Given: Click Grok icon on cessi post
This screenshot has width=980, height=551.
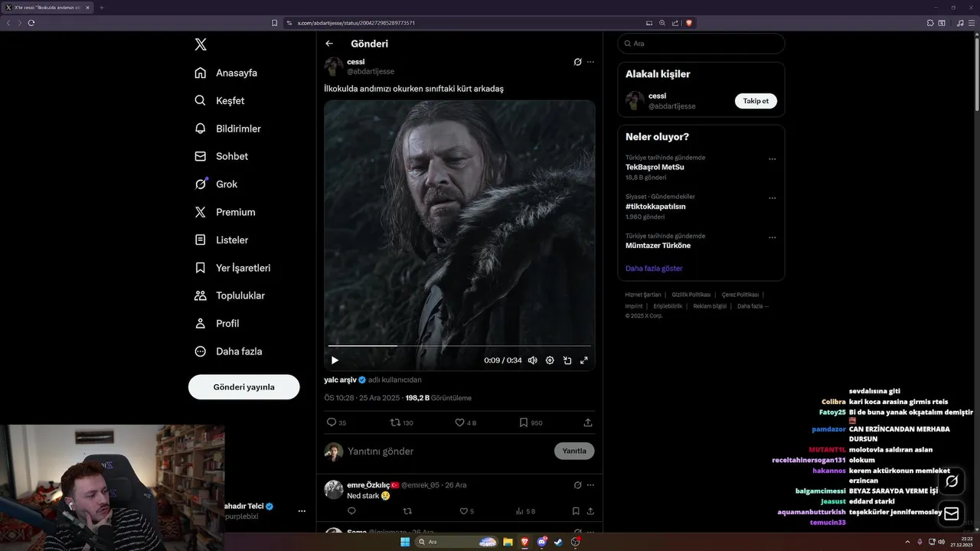Looking at the screenshot, I should pyautogui.click(x=578, y=62).
